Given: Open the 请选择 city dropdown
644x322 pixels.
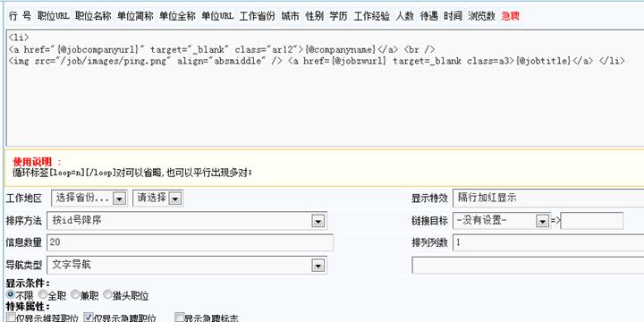Looking at the screenshot, I should [157, 198].
